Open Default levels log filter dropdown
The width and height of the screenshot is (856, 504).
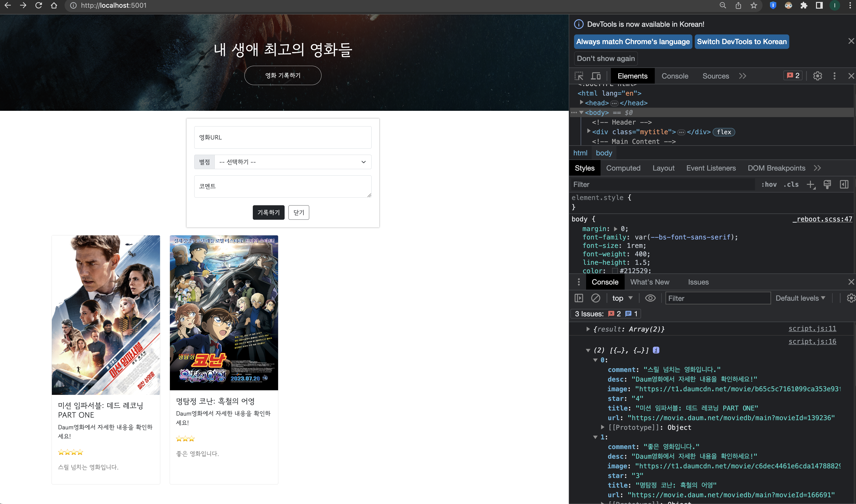[800, 298]
